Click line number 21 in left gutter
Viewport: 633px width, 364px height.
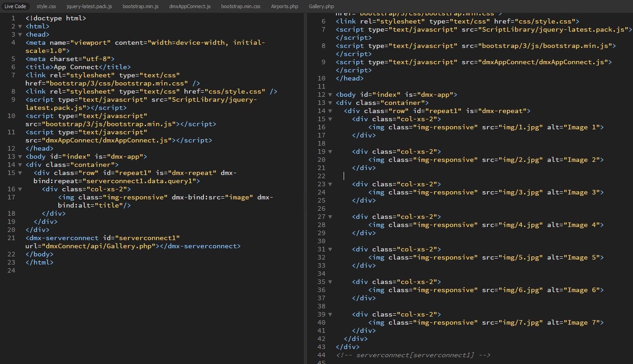tap(11, 238)
